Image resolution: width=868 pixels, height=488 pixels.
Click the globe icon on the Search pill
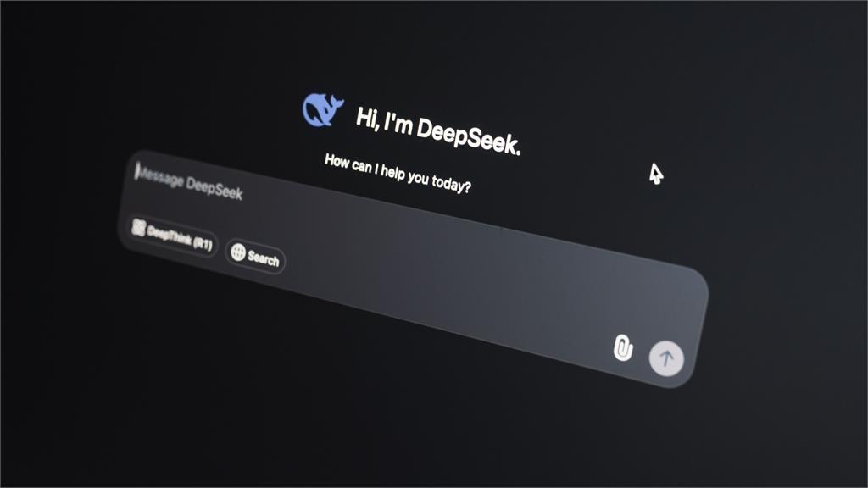pyautogui.click(x=238, y=252)
